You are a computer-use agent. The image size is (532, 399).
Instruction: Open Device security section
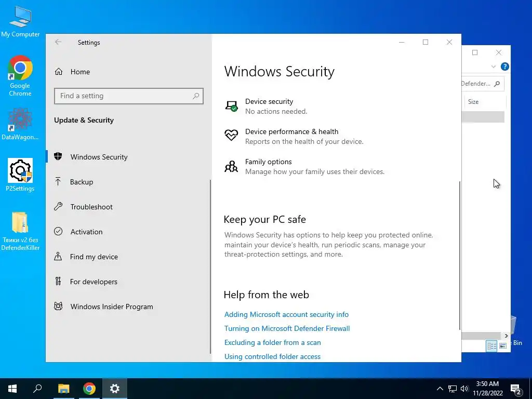[x=267, y=106]
